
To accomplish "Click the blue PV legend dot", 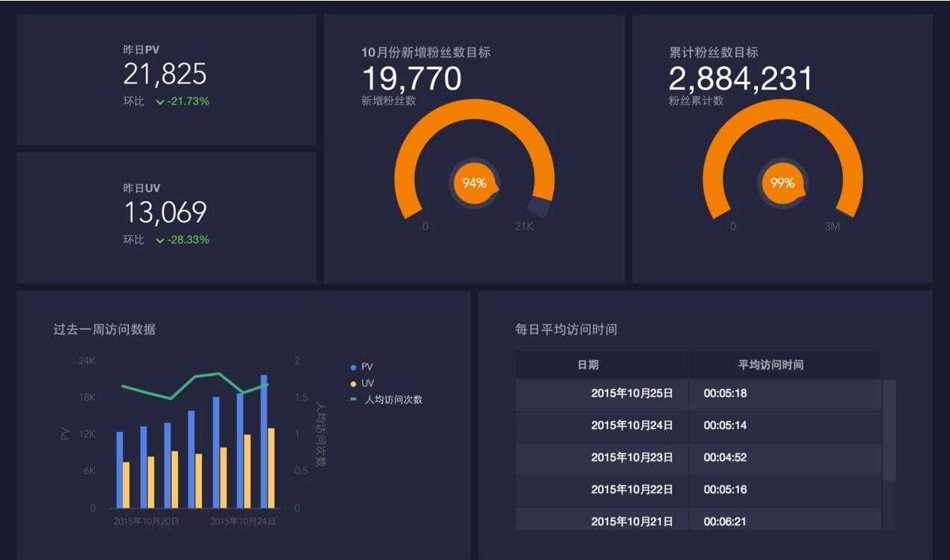I will click(x=354, y=368).
